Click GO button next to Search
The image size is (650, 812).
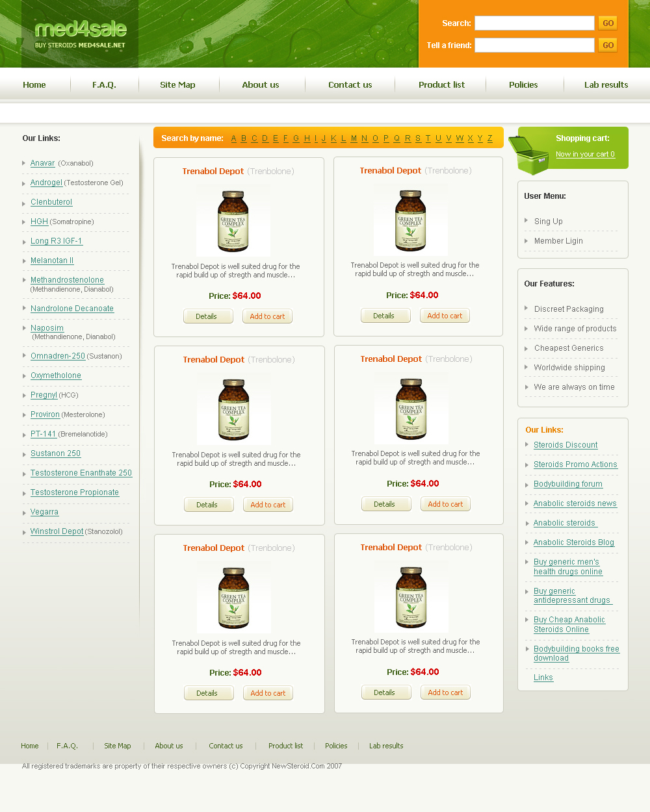(608, 23)
